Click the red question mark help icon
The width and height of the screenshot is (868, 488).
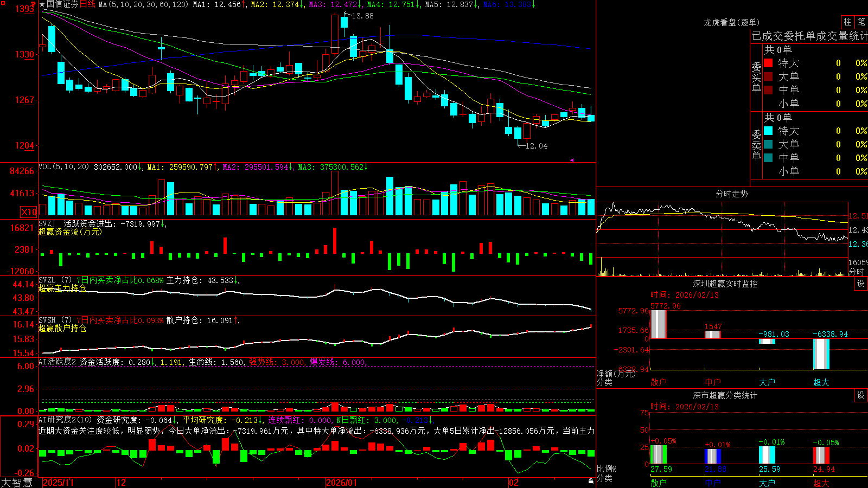point(34,4)
